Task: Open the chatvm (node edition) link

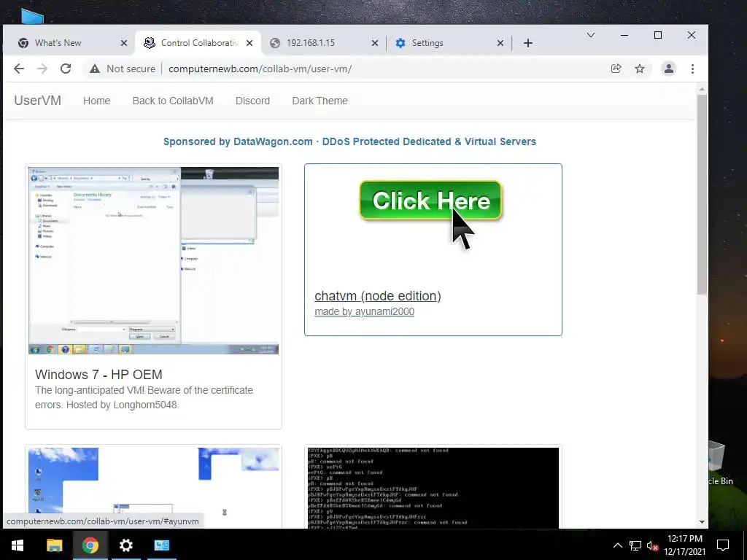Action: 378,296
